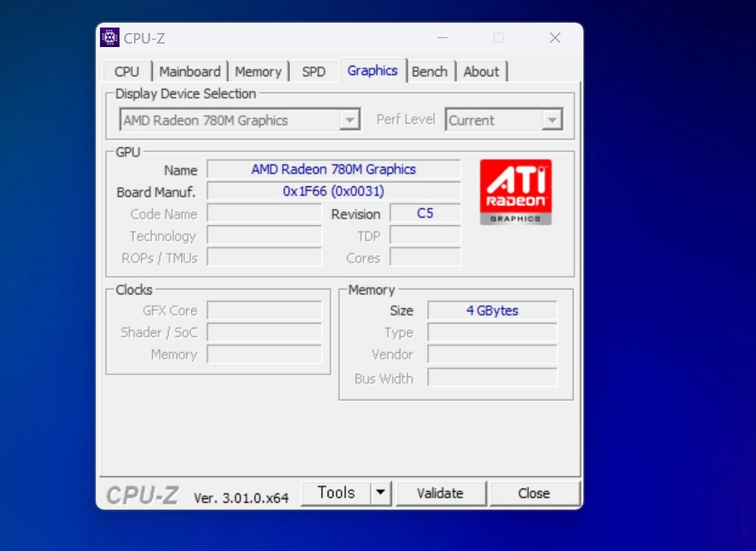
Task: Go to the SPD tab
Action: click(314, 71)
